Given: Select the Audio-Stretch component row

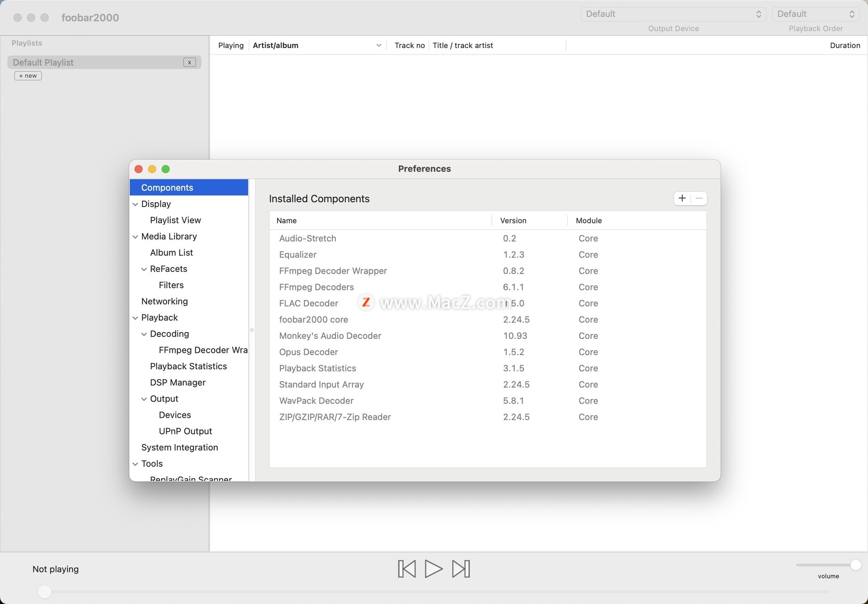Looking at the screenshot, I should click(x=488, y=238).
